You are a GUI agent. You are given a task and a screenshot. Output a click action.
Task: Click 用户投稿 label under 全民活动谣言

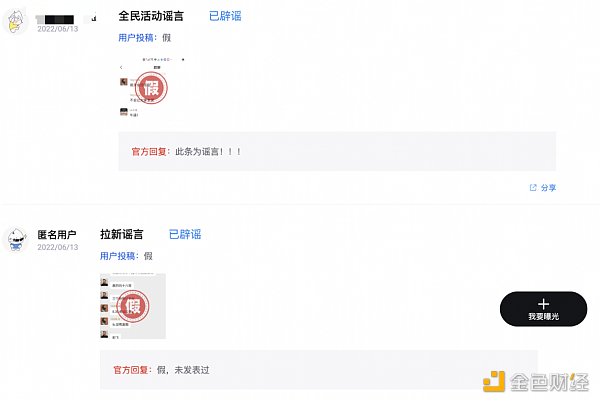point(138,38)
